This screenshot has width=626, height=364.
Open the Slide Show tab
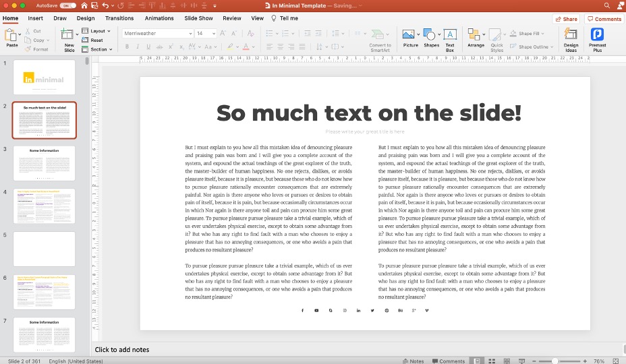point(198,18)
